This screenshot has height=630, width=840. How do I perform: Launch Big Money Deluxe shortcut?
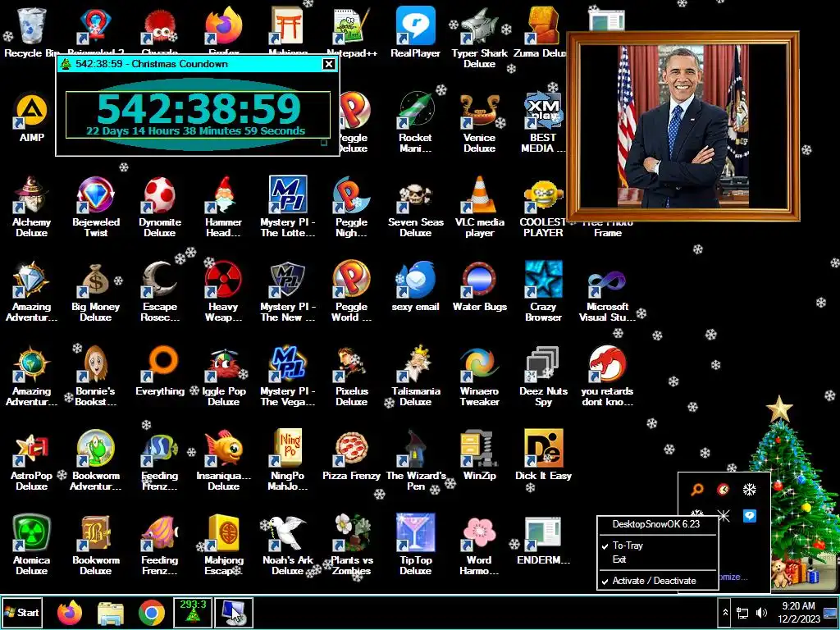coord(95,291)
